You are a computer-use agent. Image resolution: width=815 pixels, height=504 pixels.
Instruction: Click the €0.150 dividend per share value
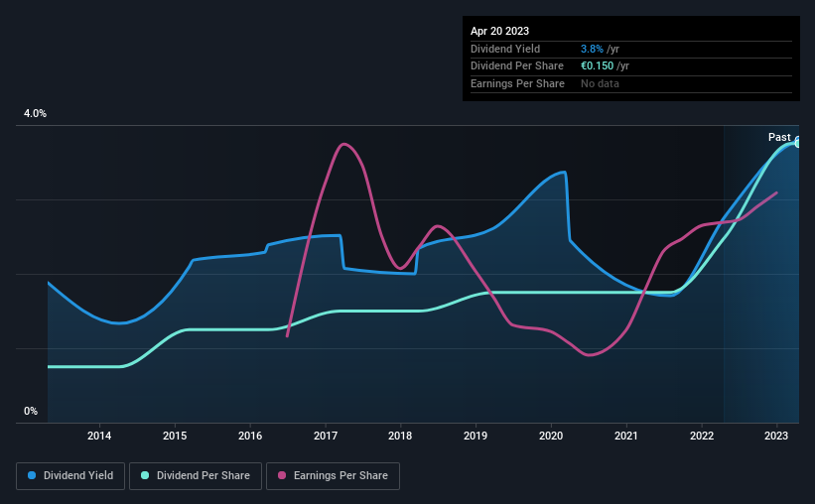coord(598,66)
